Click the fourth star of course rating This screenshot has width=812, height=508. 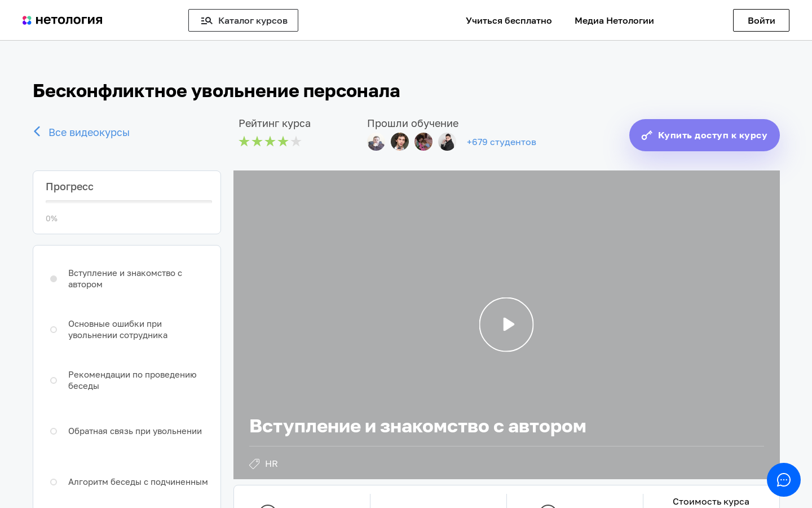283,142
